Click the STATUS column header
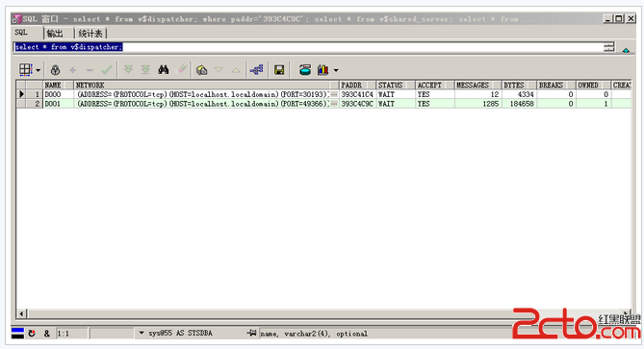Viewport: 644px width, 349px height. 395,85
